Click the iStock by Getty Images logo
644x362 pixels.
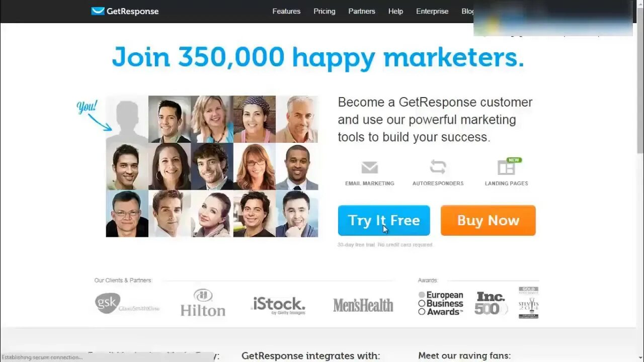coord(278,305)
